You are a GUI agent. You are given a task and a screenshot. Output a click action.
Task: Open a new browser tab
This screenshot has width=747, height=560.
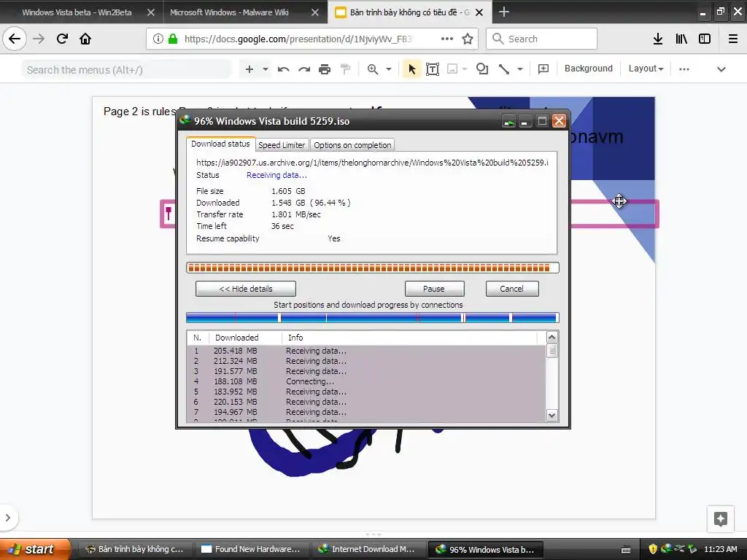503,12
